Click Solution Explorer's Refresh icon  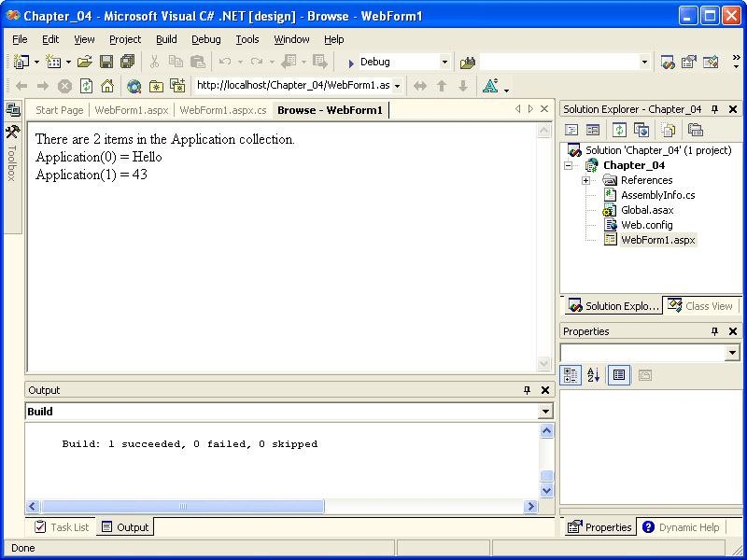(619, 130)
